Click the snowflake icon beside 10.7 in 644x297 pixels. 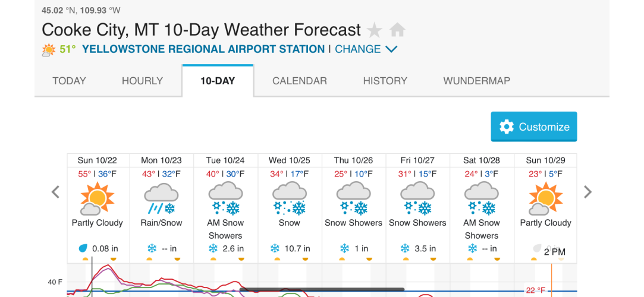274,248
